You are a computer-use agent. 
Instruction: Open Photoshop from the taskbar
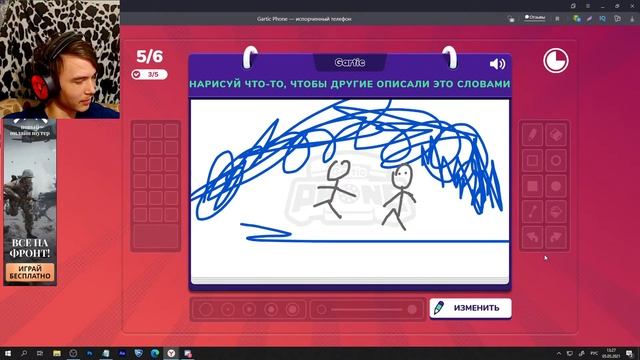tap(89, 353)
